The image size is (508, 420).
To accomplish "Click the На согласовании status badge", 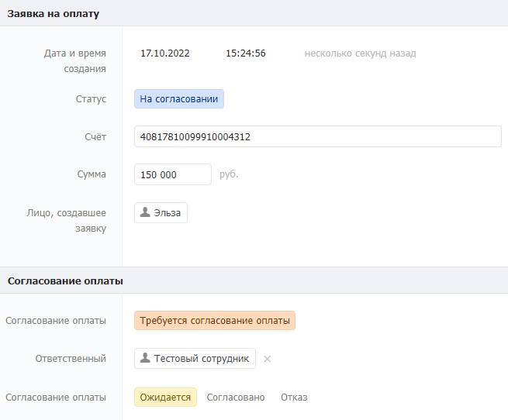I will [179, 98].
